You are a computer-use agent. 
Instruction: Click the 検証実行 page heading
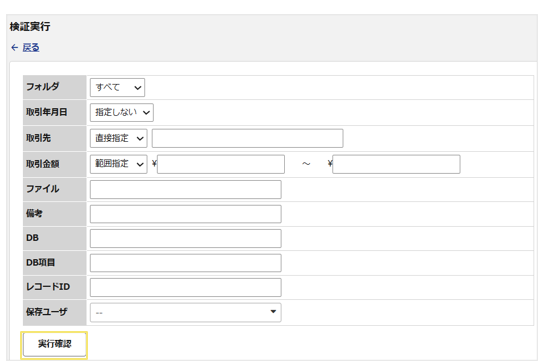[x=30, y=27]
